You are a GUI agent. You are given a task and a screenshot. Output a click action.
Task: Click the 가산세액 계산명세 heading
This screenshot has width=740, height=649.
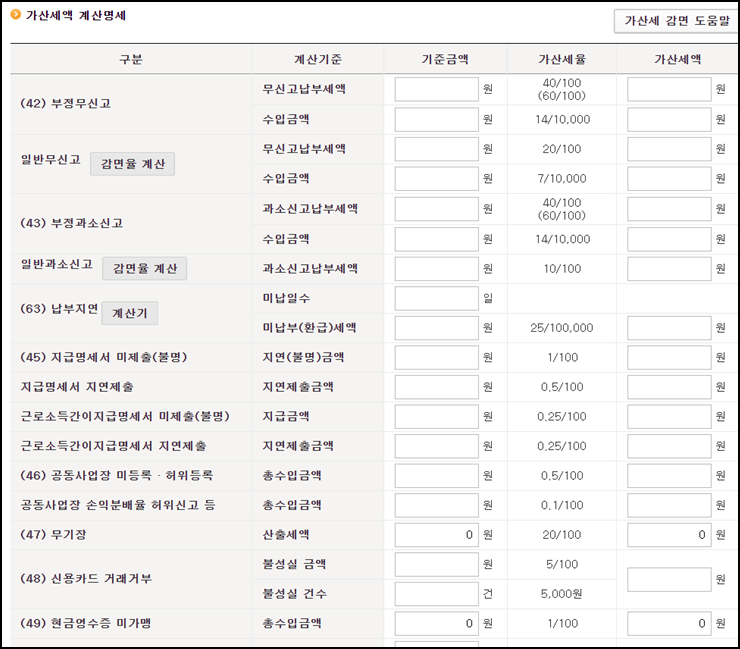pos(76,15)
